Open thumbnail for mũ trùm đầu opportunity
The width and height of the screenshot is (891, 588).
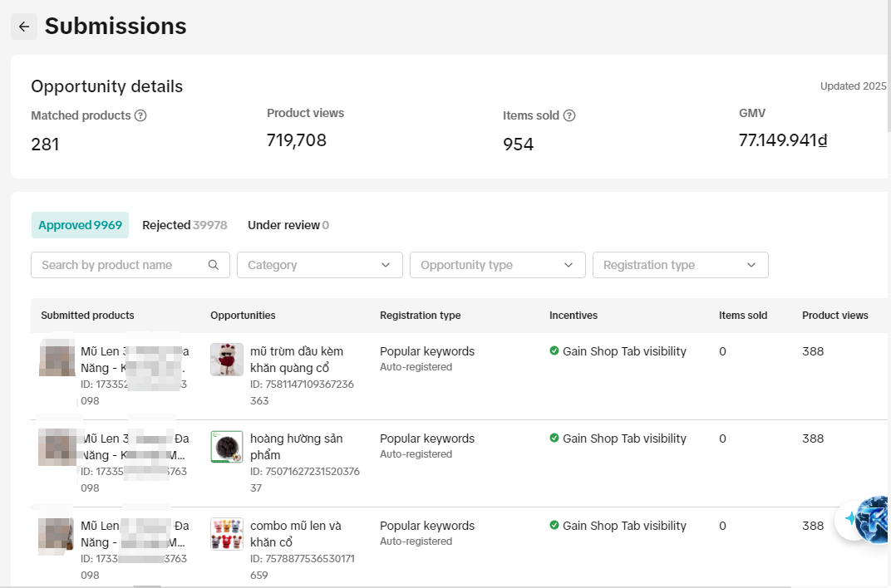point(227,360)
